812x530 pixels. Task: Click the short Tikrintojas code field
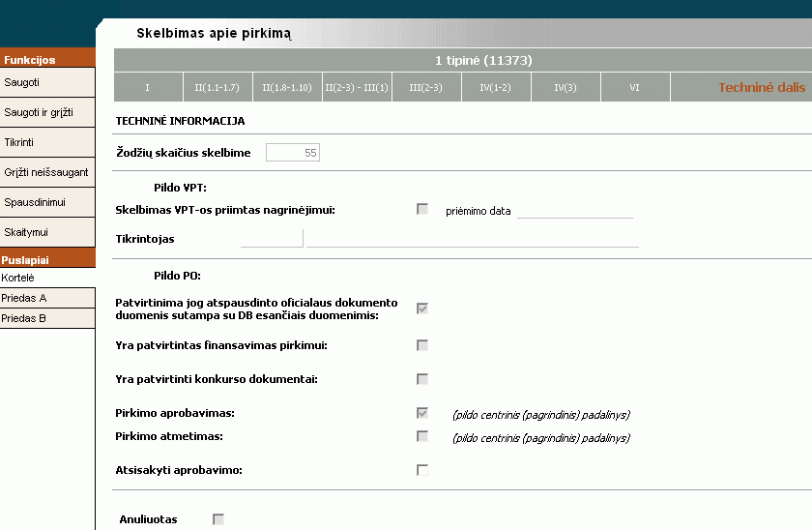[272, 238]
